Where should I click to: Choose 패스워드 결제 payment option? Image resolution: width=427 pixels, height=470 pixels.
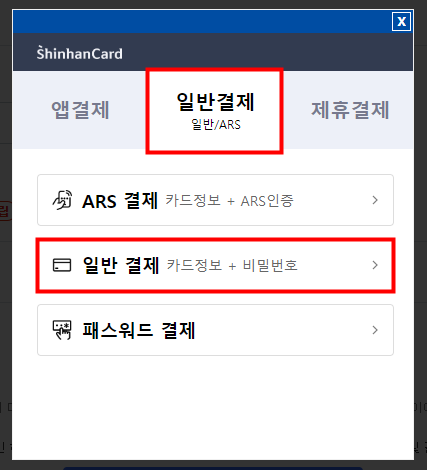pos(215,330)
